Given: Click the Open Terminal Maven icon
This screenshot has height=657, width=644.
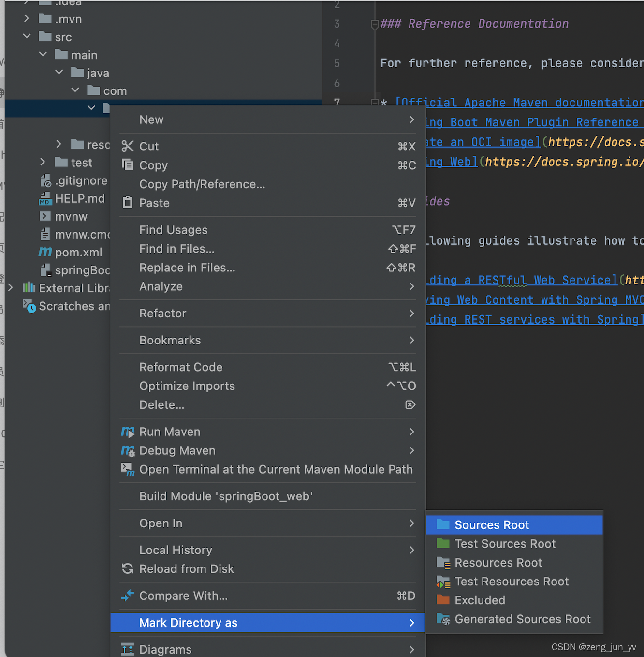Looking at the screenshot, I should point(128,469).
